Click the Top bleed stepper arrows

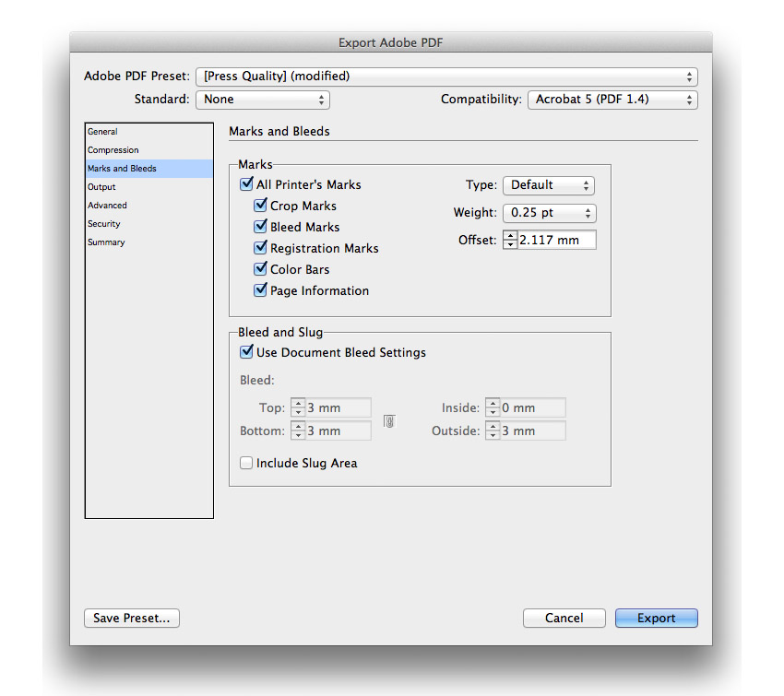coord(298,407)
